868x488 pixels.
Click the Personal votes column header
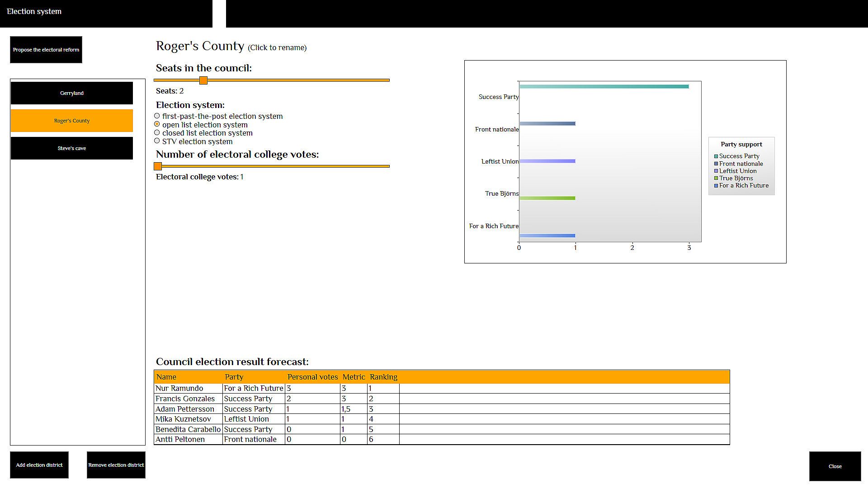click(312, 377)
